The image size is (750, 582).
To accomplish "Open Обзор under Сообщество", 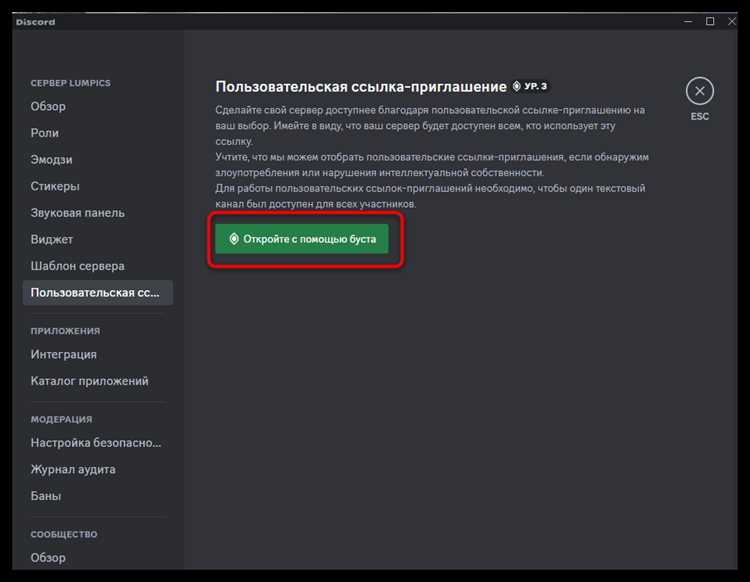I will pyautogui.click(x=48, y=558).
